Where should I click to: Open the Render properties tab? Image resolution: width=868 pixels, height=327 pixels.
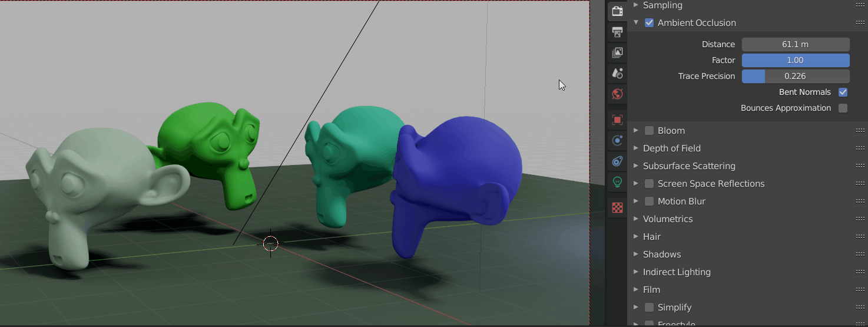pos(617,11)
